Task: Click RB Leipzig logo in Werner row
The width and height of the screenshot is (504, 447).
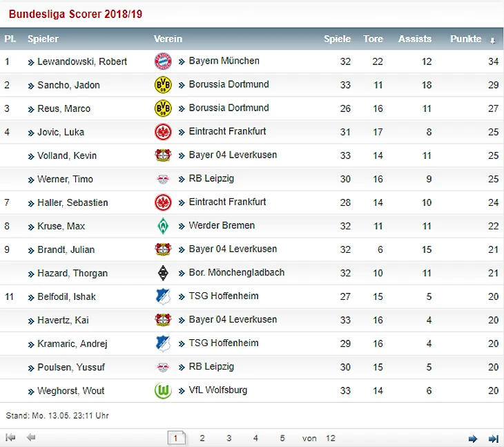Action: tap(162, 179)
